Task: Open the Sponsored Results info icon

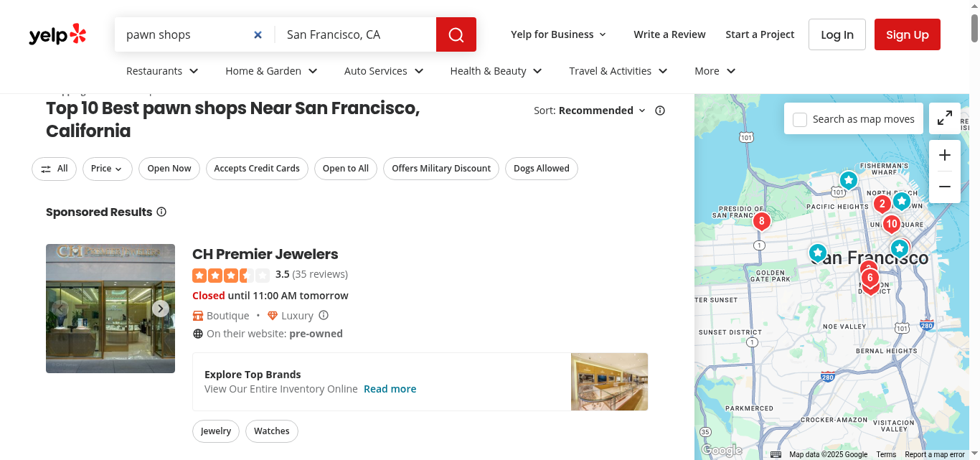Action: point(161,212)
